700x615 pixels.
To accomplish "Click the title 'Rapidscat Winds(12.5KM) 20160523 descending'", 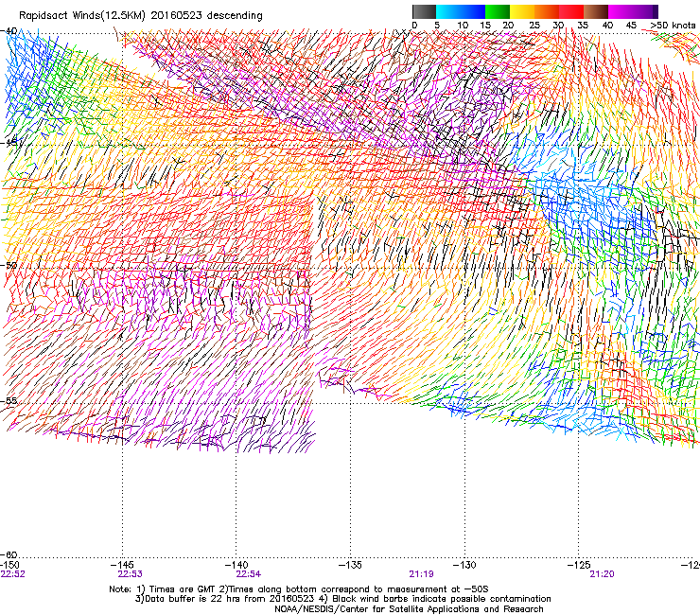I will click(x=141, y=16).
